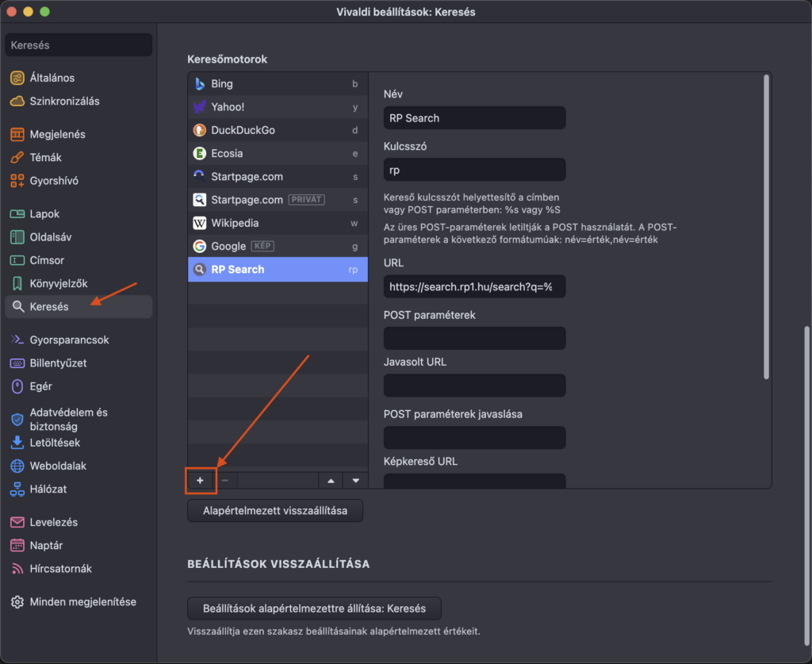Select Wikipedia search engine
This screenshot has width=812, height=664.
pyautogui.click(x=278, y=223)
